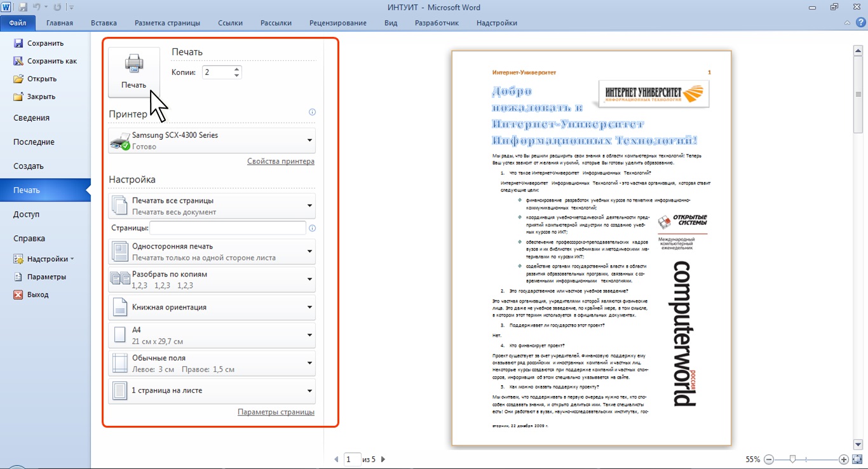868x469 pixels.
Task: Click the zoom in plus button
Action: (x=844, y=459)
